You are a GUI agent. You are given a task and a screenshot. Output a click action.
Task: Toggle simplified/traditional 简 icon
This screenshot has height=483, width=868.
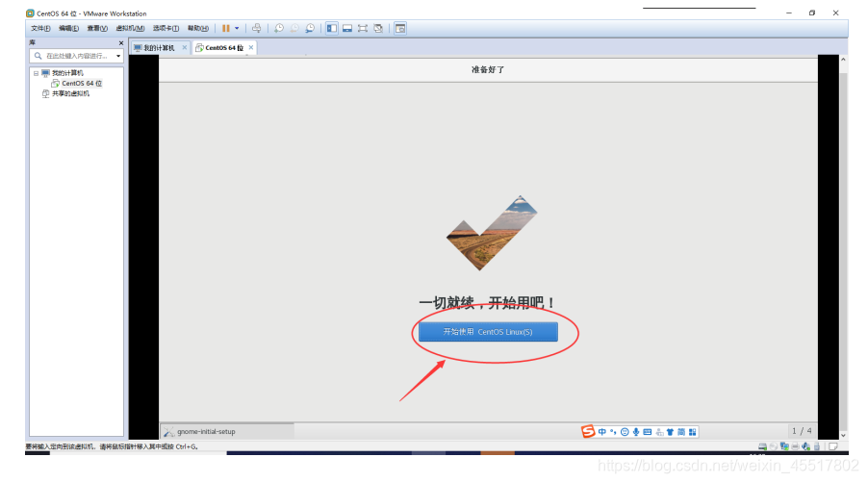[x=681, y=432]
